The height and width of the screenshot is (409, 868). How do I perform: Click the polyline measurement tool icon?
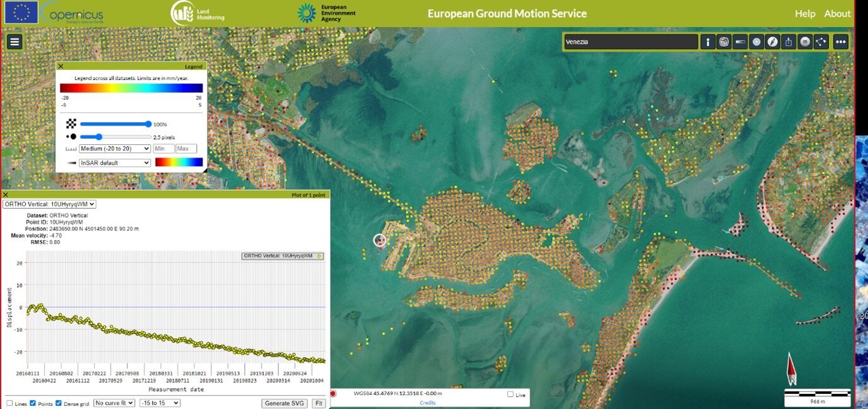pos(821,42)
